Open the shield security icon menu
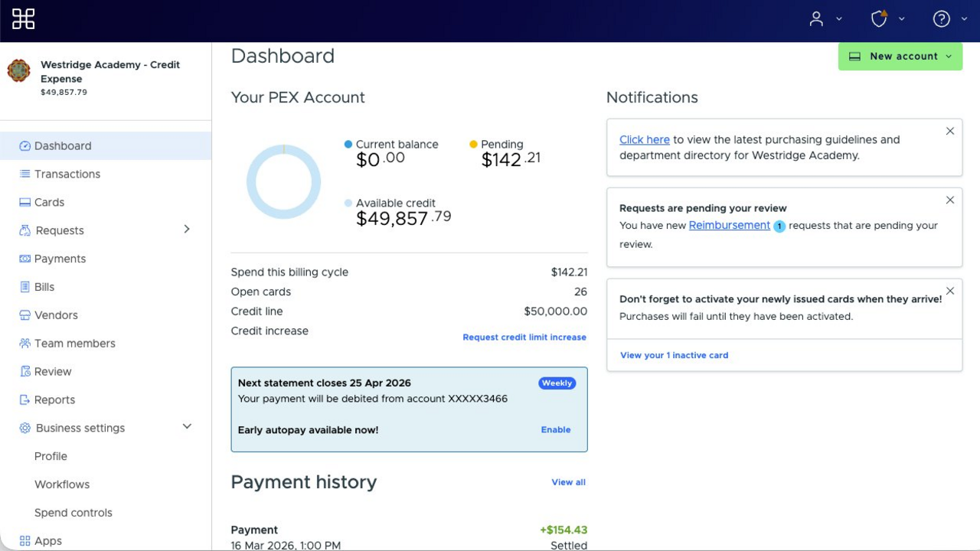This screenshot has height=551, width=980. coord(879,19)
